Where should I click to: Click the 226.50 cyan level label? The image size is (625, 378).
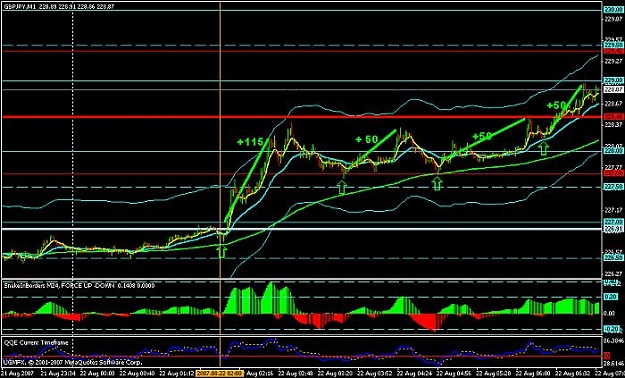613,258
